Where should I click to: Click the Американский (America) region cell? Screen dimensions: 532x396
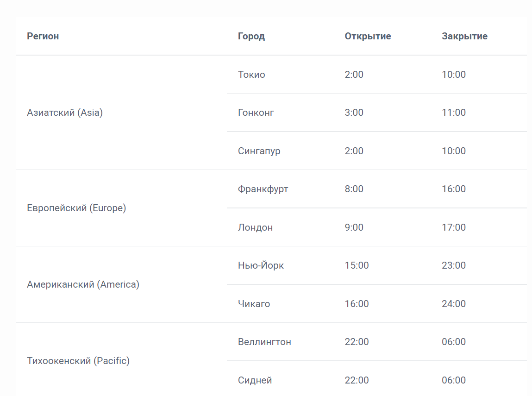pyautogui.click(x=83, y=284)
